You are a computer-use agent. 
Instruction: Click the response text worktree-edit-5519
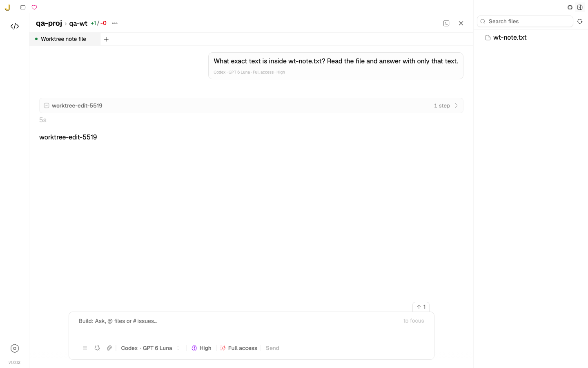[x=68, y=137]
